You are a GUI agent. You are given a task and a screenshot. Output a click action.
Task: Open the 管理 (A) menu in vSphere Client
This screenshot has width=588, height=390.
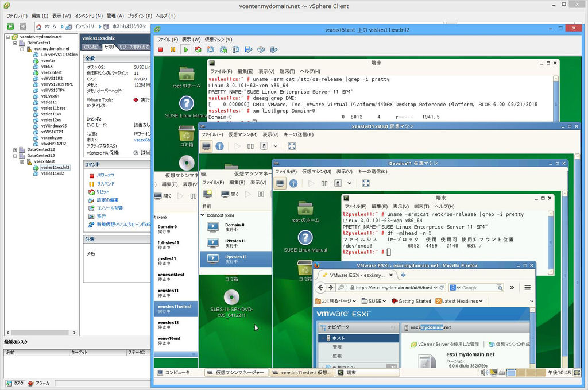115,16
